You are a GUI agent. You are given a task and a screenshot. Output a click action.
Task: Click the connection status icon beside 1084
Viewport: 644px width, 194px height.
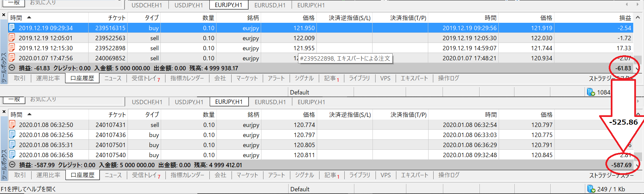coord(591,92)
